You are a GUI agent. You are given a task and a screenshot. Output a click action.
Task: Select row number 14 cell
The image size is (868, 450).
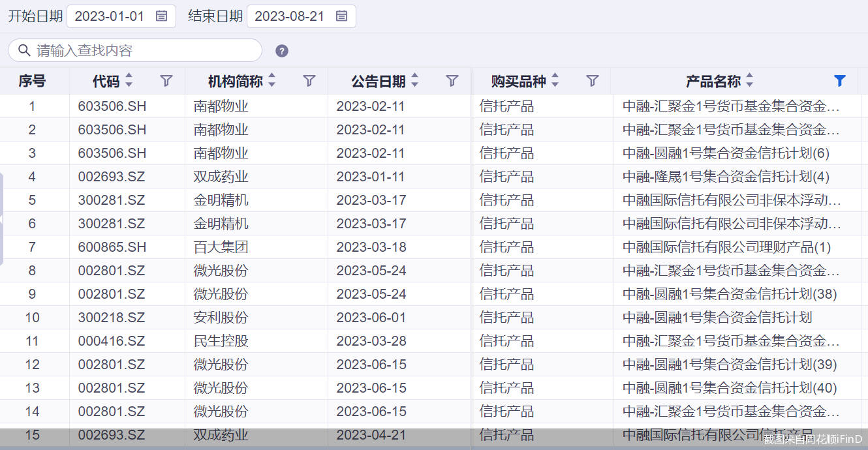pos(32,412)
